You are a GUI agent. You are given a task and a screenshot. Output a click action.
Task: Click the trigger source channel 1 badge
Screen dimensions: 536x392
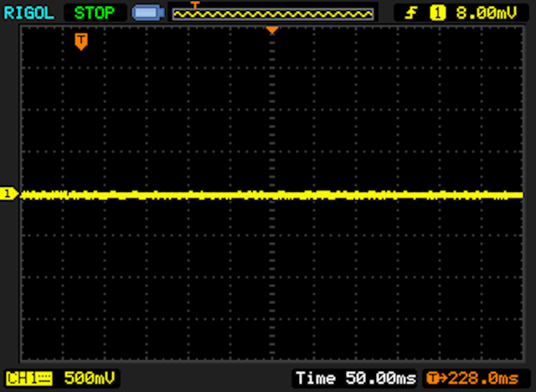(x=437, y=13)
